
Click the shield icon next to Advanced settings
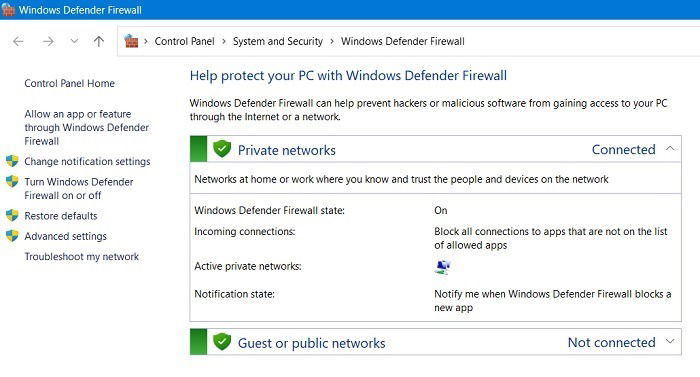12,235
